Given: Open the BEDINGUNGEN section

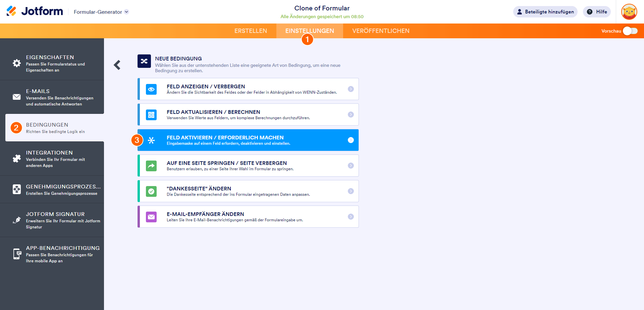Looking at the screenshot, I should coord(55,128).
